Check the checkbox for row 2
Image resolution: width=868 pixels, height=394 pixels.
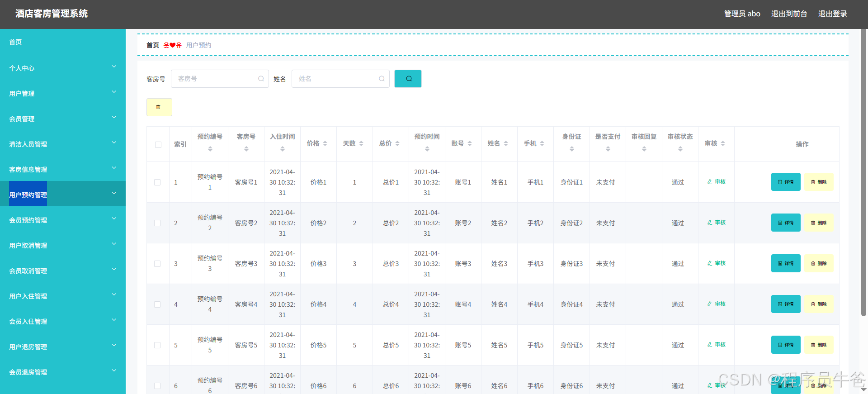coord(157,223)
